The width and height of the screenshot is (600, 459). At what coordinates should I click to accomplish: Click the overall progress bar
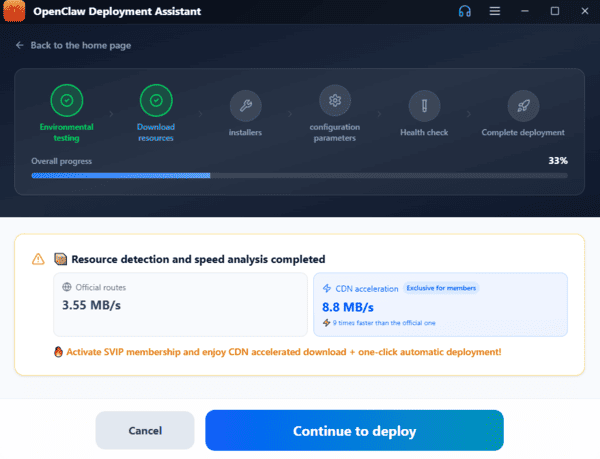(x=299, y=175)
